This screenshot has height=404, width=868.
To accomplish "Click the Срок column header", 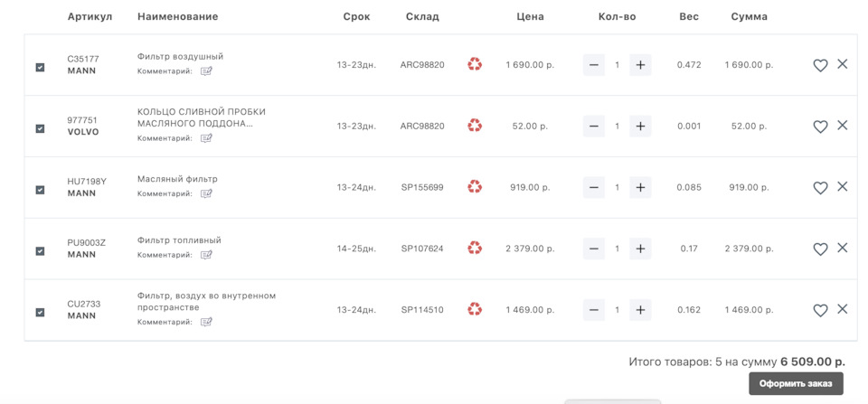I will pyautogui.click(x=356, y=16).
